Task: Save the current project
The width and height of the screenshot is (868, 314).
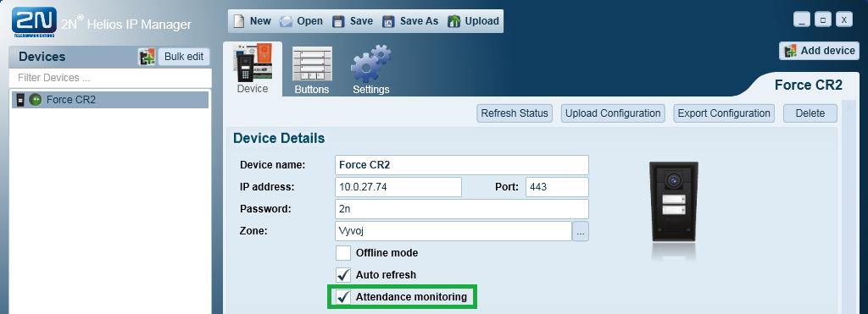Action: coord(353,21)
